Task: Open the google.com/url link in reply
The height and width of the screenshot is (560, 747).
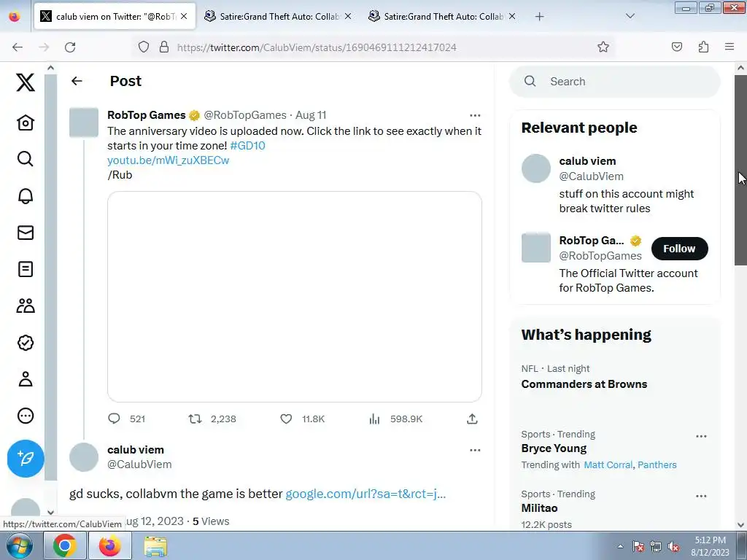Action: [x=365, y=494]
